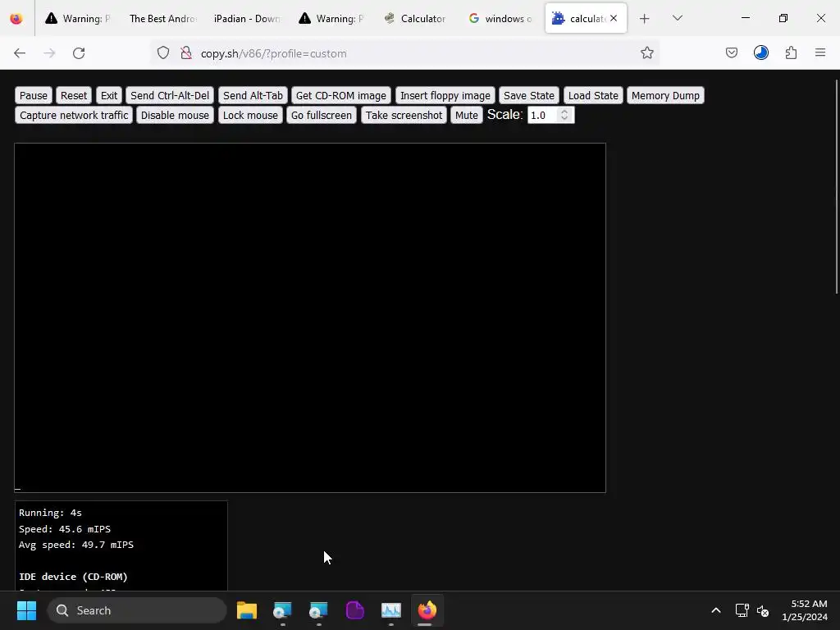Image resolution: width=840 pixels, height=630 pixels.
Task: Go back using the browser back arrow
Action: pos(20,53)
